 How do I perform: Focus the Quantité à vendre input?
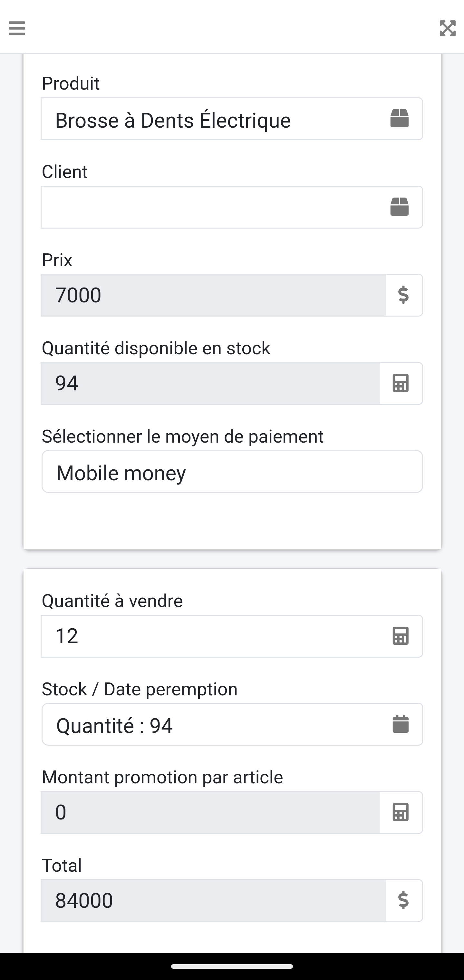tap(213, 636)
